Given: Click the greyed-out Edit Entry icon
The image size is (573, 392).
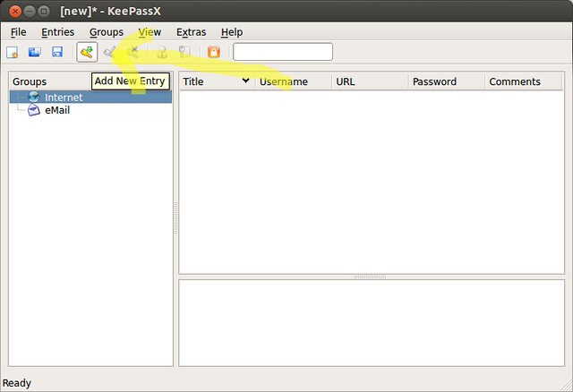Looking at the screenshot, I should (109, 52).
